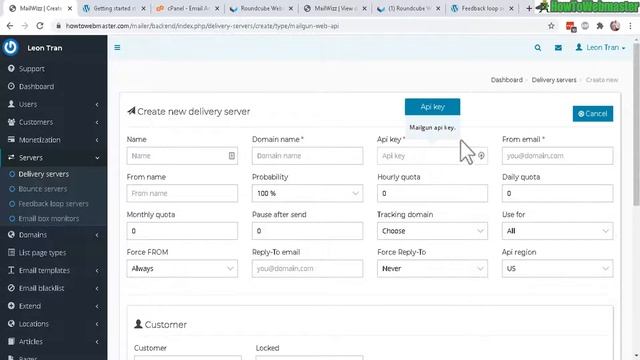Close the MailWizz Create tab
Screen dimensions: 640x360
(70, 8)
